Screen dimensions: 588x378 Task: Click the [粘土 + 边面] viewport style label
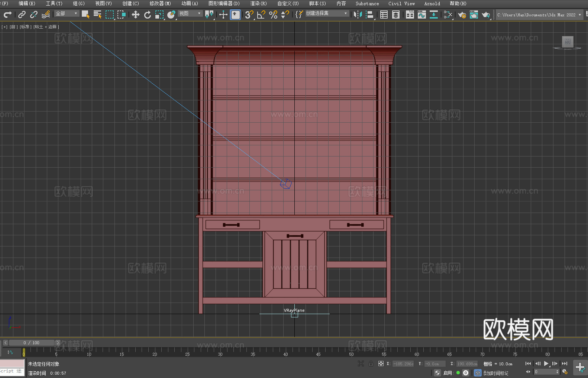coord(46,27)
